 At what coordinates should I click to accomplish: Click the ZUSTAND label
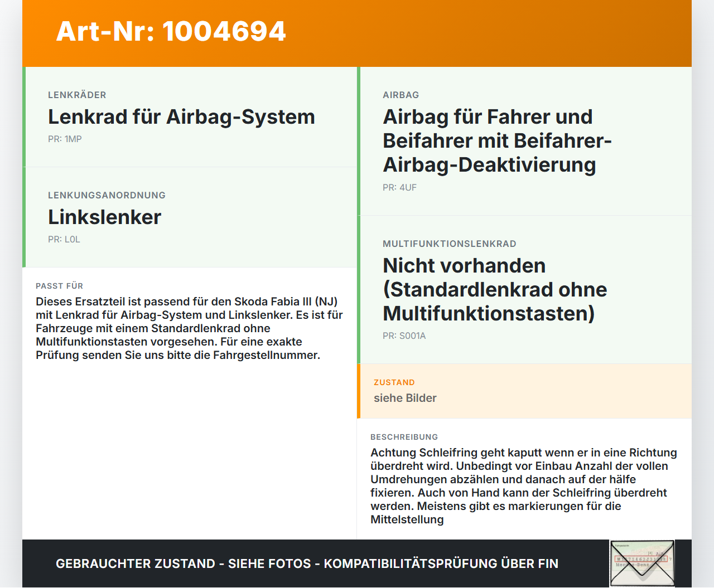point(394,382)
